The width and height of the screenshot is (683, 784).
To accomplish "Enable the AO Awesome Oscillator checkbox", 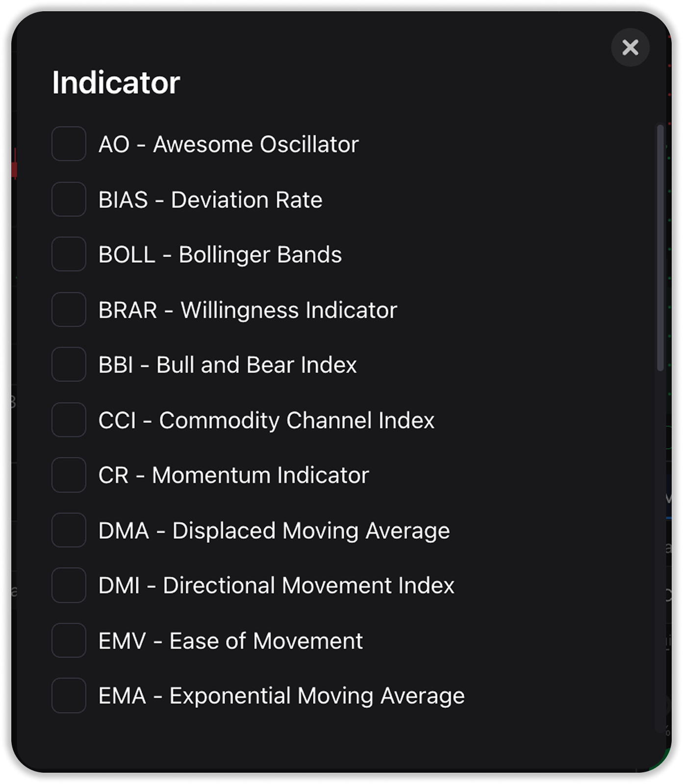I will [x=69, y=144].
